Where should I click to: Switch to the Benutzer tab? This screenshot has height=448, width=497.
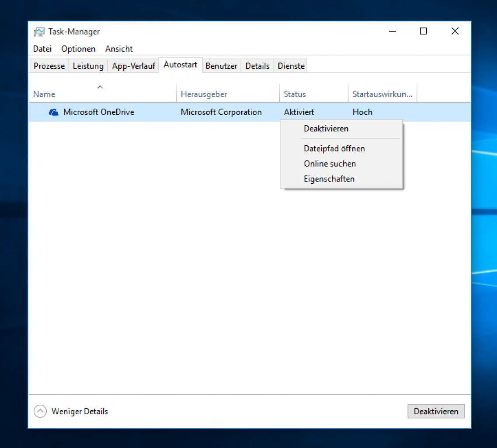(221, 66)
